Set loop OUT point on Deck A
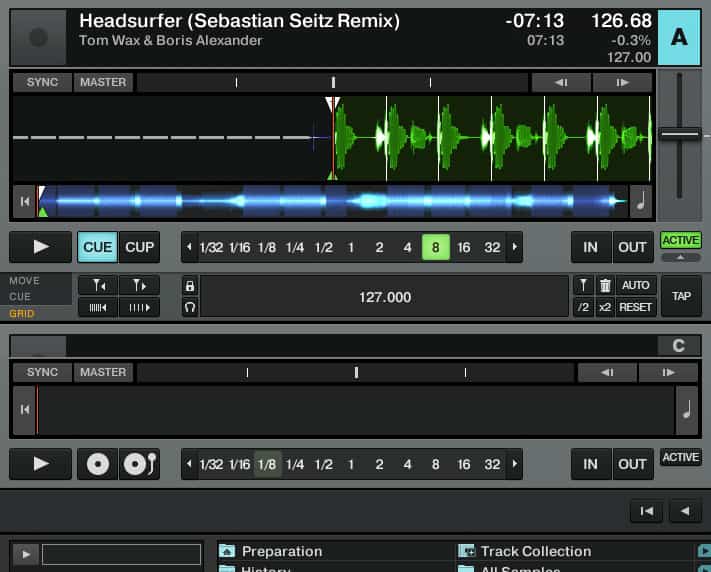The image size is (711, 572). tap(632, 247)
